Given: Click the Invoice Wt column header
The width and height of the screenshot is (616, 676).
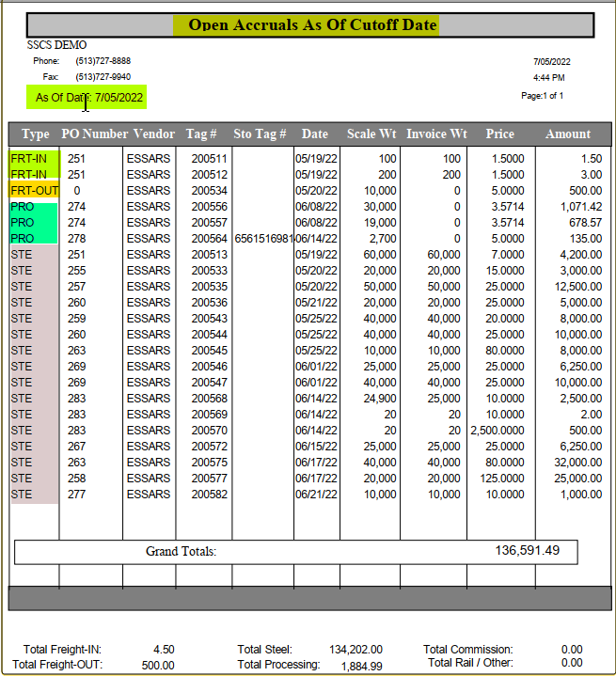Looking at the screenshot, I should pyautogui.click(x=436, y=134).
